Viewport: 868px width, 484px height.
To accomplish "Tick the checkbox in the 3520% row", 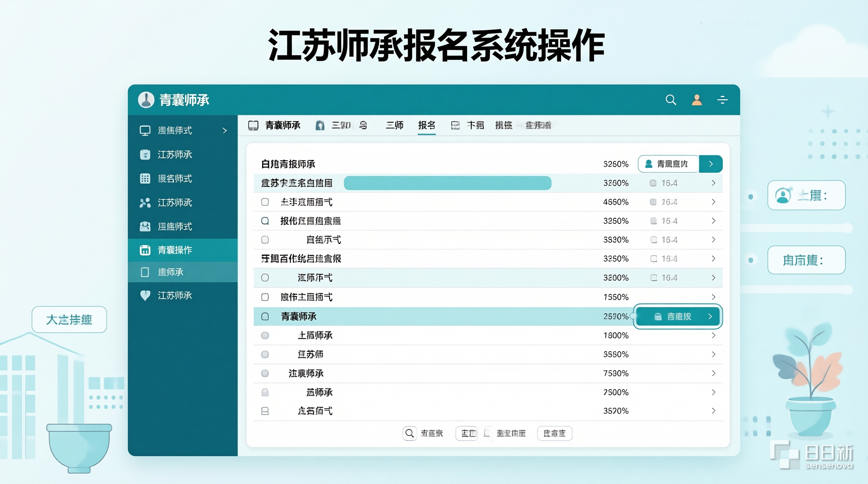I will (x=265, y=411).
